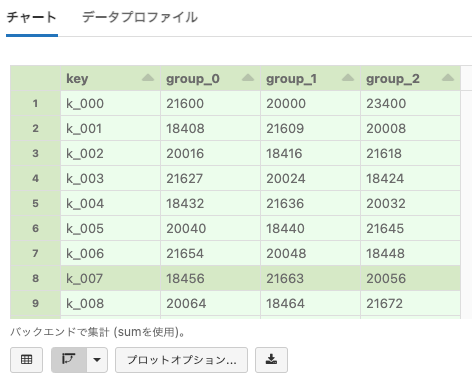This screenshot has width=472, height=386.
Task: Click the group_0 column header
Action: click(210, 78)
